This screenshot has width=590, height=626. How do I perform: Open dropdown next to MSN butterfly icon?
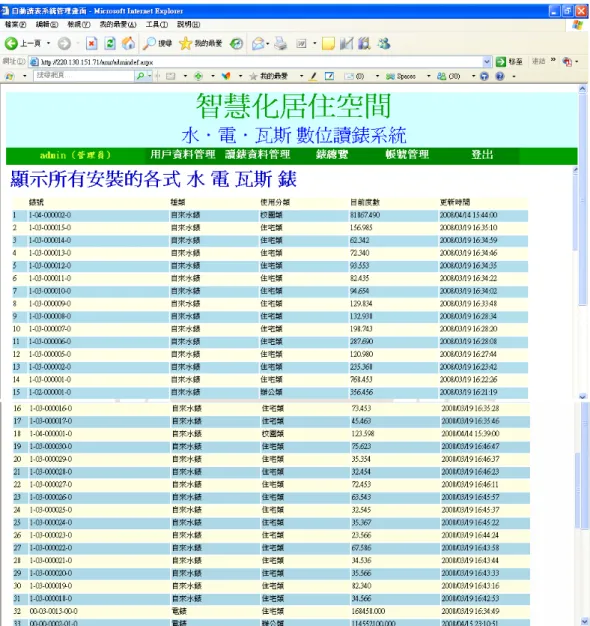tap(240, 76)
